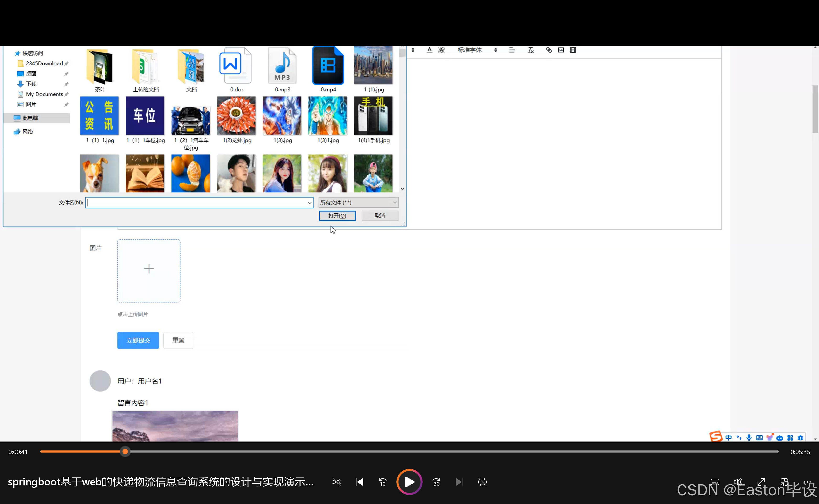
Task: Select the open book photo thumbnail
Action: pos(145,173)
